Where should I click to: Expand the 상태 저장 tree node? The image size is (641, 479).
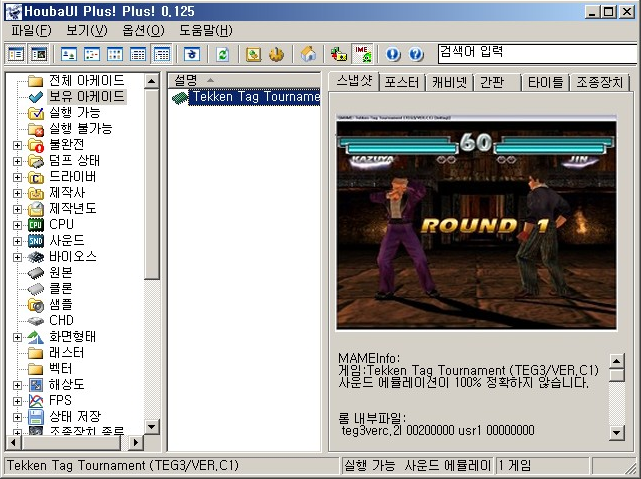pyautogui.click(x=17, y=417)
